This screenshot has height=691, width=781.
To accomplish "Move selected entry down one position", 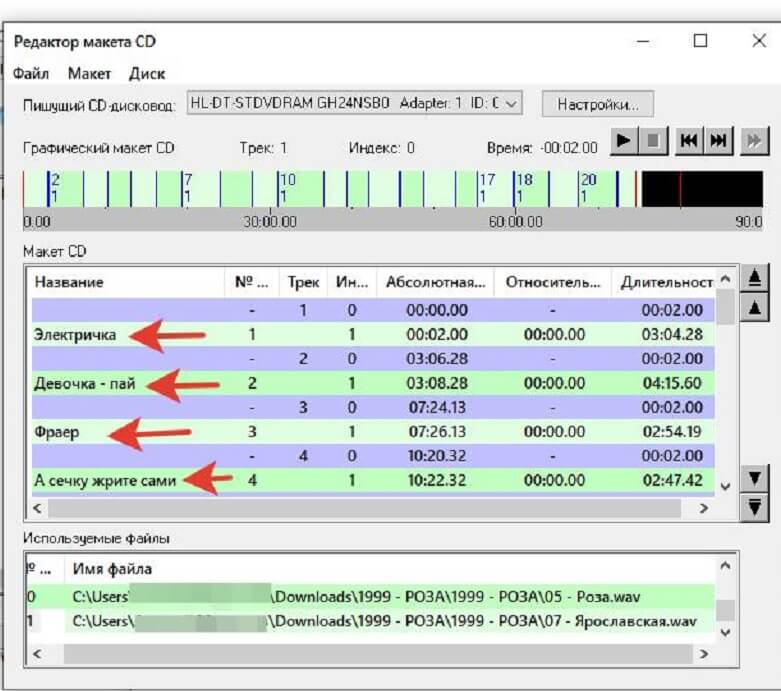I will tap(755, 479).
